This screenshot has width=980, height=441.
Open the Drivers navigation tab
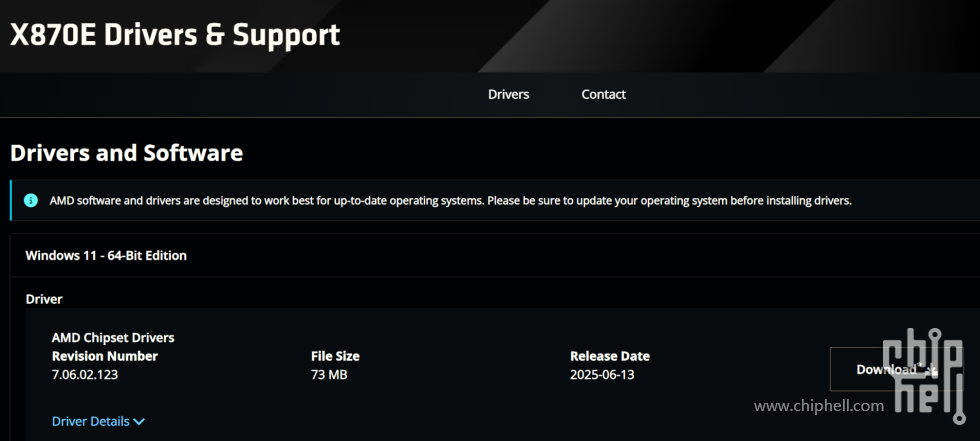508,94
